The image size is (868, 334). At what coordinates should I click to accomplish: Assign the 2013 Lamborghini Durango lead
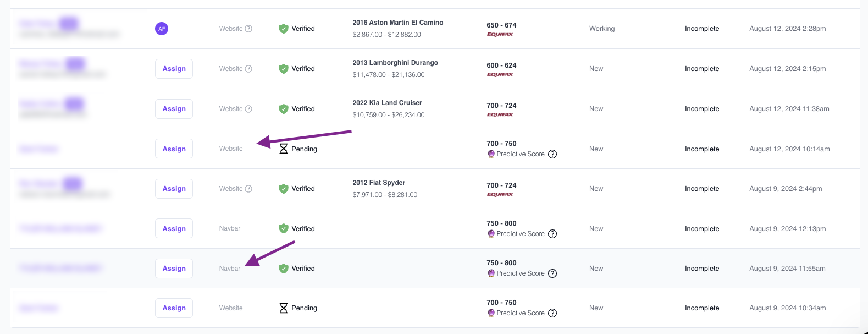point(174,69)
